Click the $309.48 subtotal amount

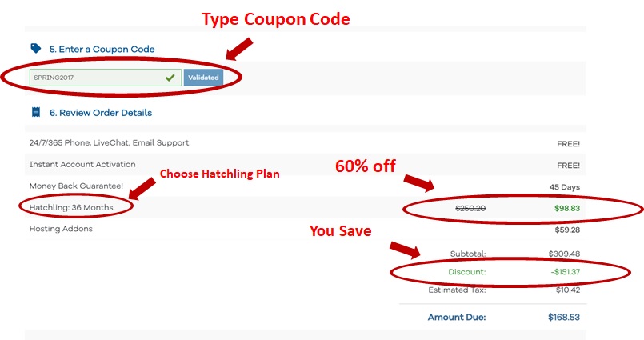(564, 254)
